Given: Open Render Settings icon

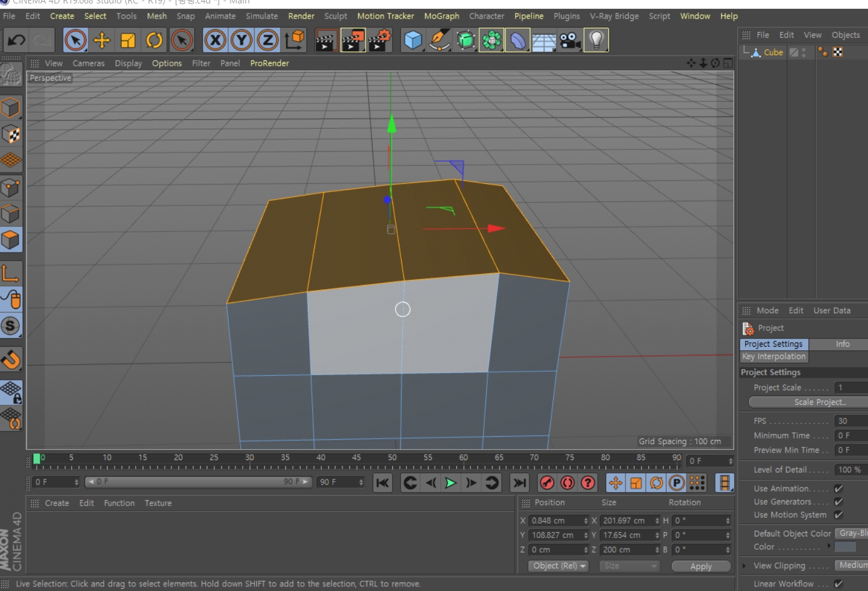Looking at the screenshot, I should coord(380,40).
